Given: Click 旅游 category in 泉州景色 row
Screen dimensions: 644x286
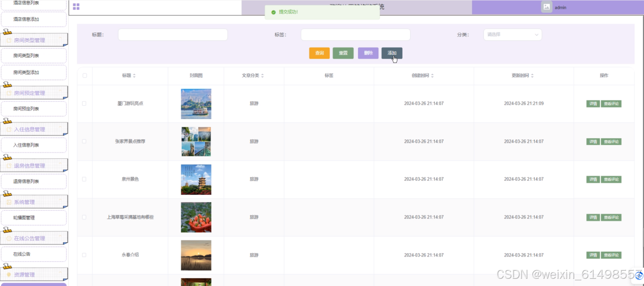Looking at the screenshot, I should [x=254, y=179].
